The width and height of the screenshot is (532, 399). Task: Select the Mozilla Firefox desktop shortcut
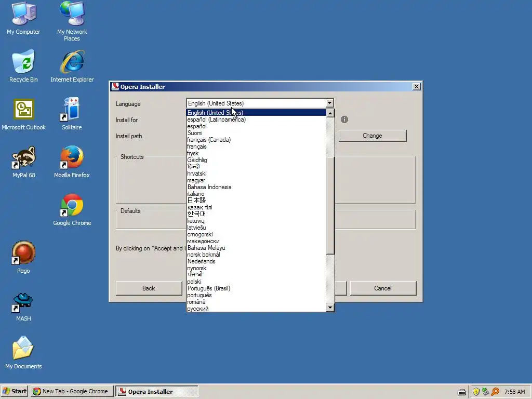tap(72, 162)
